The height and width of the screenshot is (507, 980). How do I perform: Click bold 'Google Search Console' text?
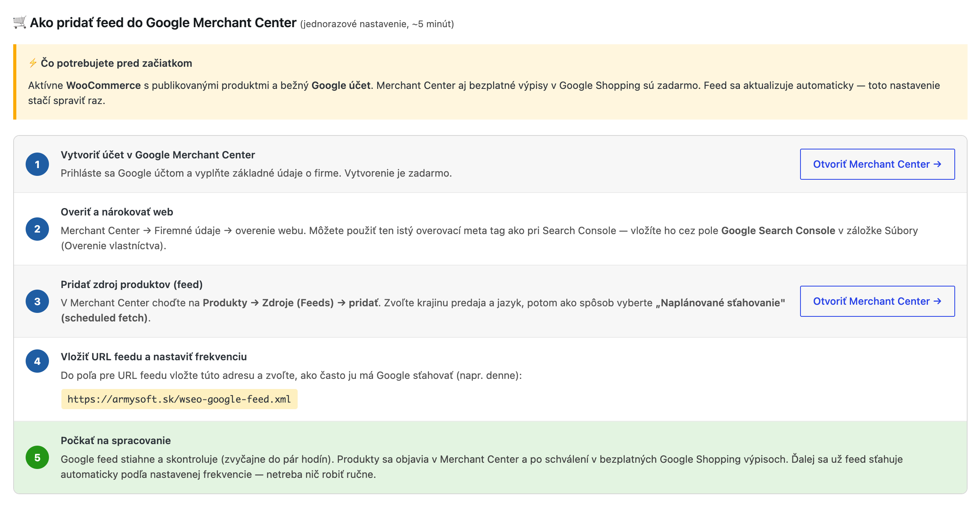[778, 231]
